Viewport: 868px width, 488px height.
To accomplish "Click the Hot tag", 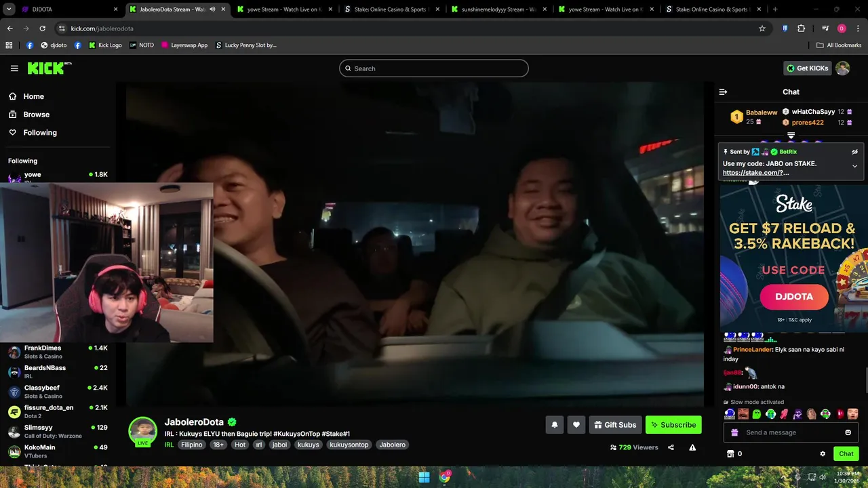I will pos(240,445).
